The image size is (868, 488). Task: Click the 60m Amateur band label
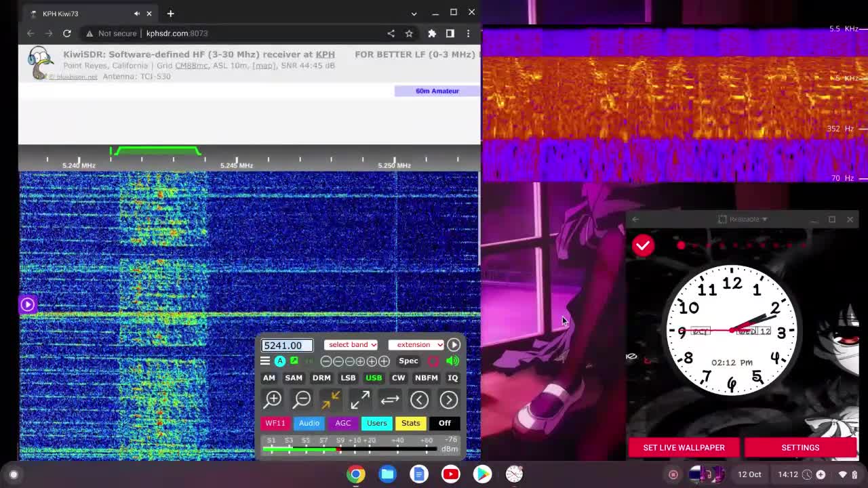pos(437,91)
